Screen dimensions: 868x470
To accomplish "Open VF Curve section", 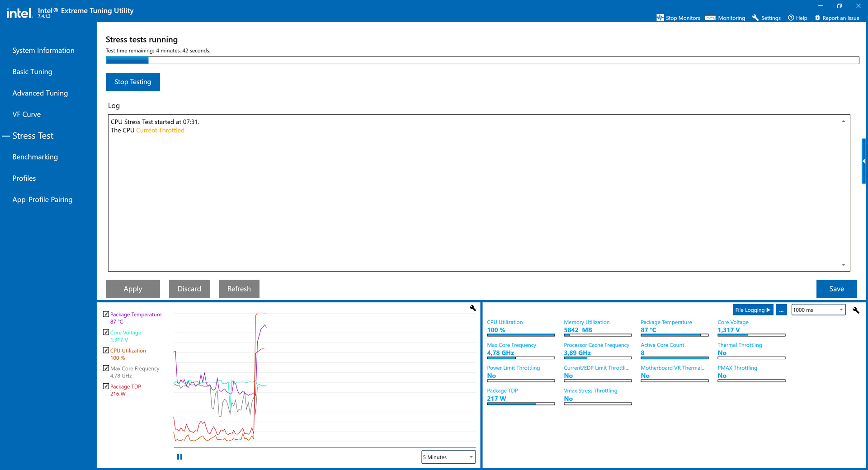I will pos(27,114).
